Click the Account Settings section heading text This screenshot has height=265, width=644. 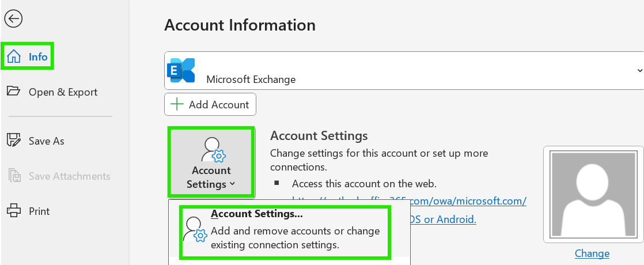(x=319, y=135)
